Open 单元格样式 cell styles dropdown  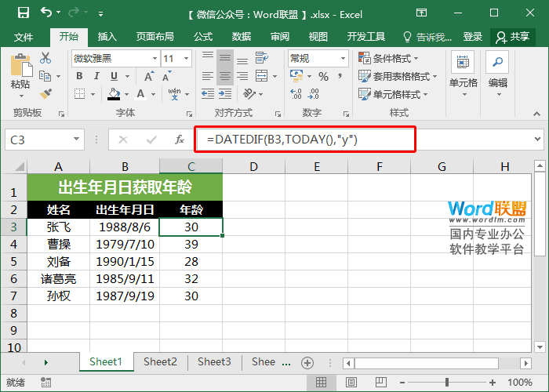click(393, 94)
